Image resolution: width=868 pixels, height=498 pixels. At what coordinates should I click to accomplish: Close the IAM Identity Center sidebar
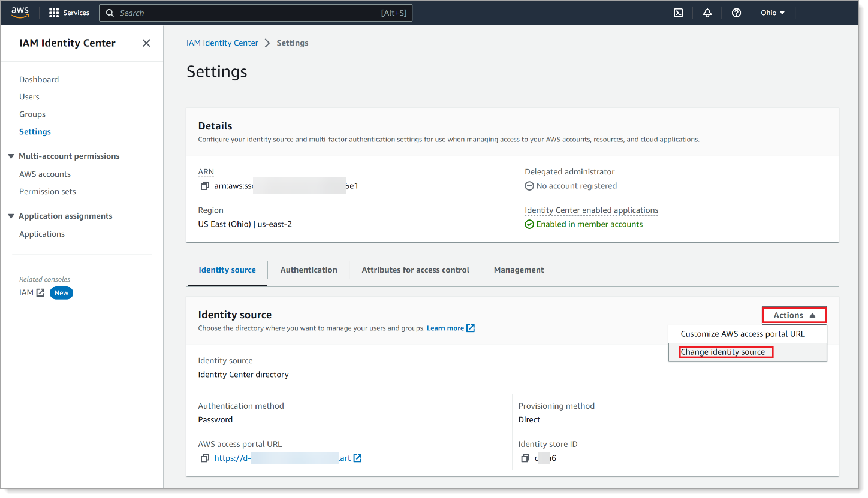[x=146, y=43]
